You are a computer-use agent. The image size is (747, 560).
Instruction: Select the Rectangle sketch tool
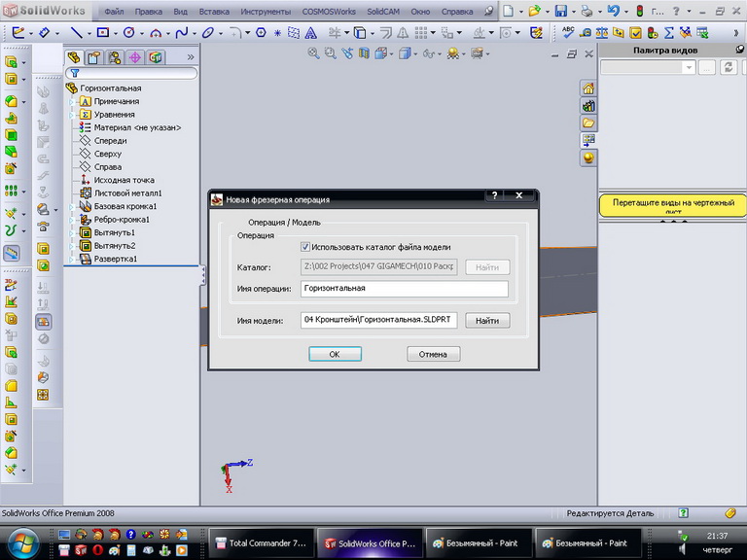[x=102, y=32]
